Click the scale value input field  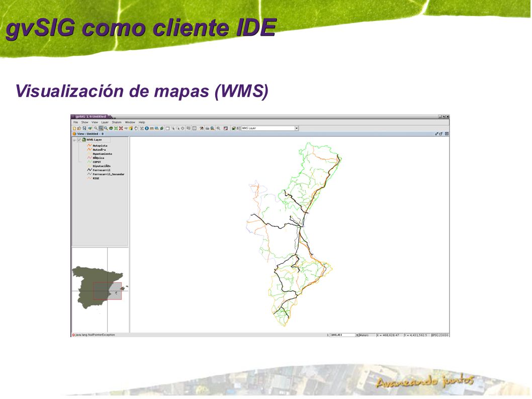pyautogui.click(x=342, y=335)
